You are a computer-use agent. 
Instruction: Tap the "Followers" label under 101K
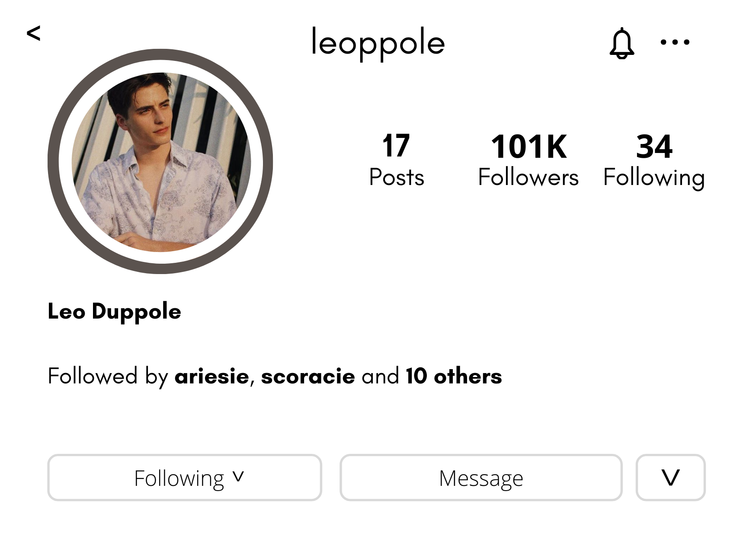coord(528,177)
